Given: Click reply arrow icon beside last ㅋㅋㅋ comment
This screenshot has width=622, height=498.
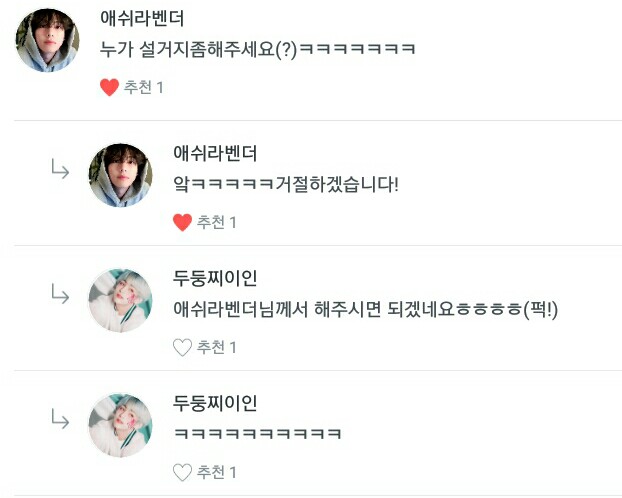Looking at the screenshot, I should point(60,419).
